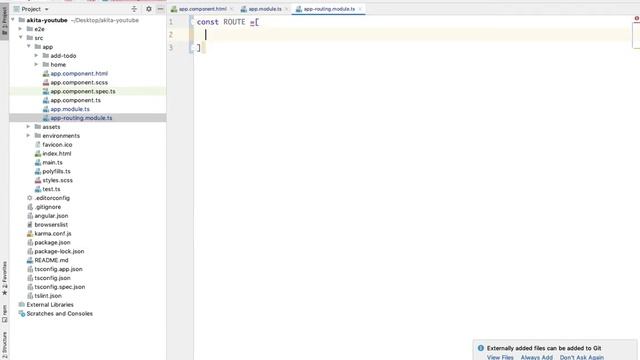Switch to app.module.ts editor tab
640x360 pixels.
pos(264,9)
